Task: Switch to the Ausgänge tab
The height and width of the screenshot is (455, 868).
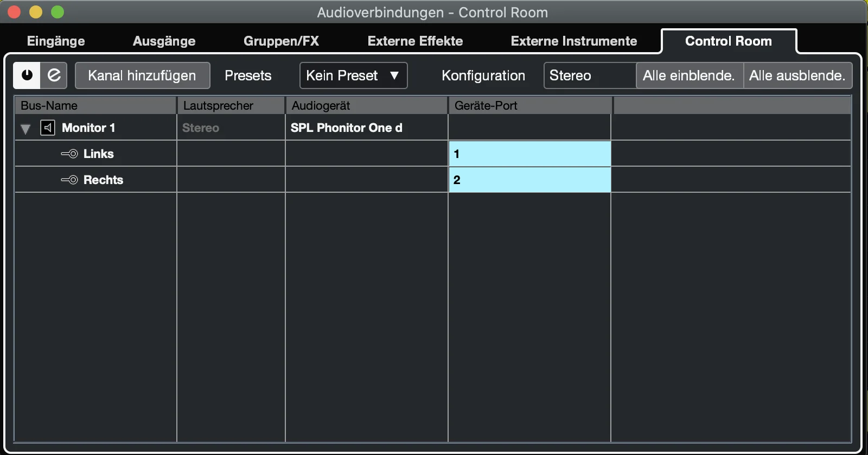Action: pos(164,41)
